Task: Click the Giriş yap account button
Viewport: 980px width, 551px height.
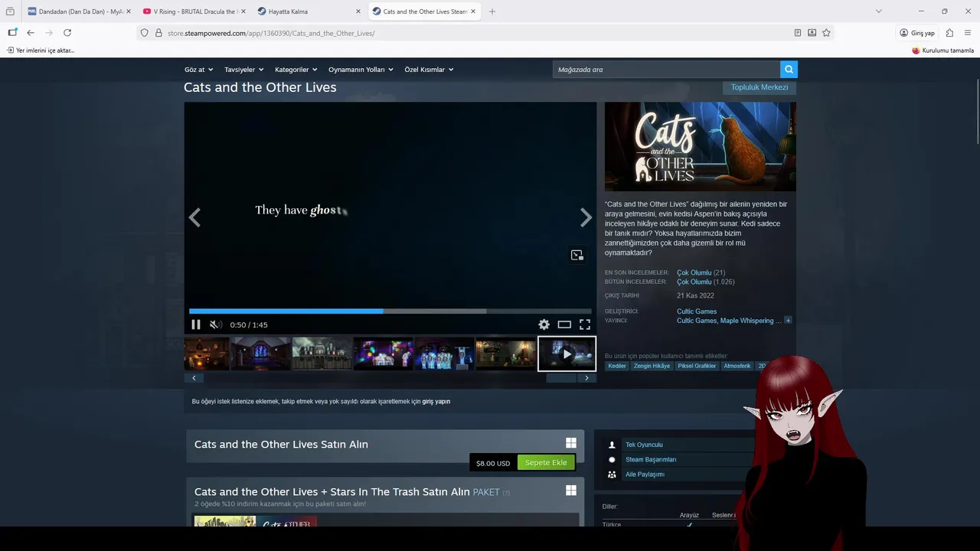Action: tap(917, 33)
